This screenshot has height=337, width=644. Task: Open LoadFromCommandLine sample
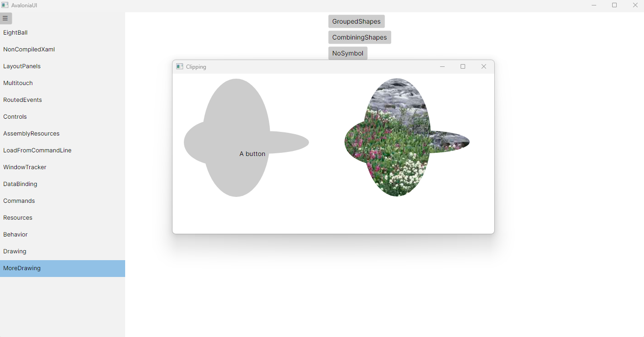pyautogui.click(x=62, y=151)
